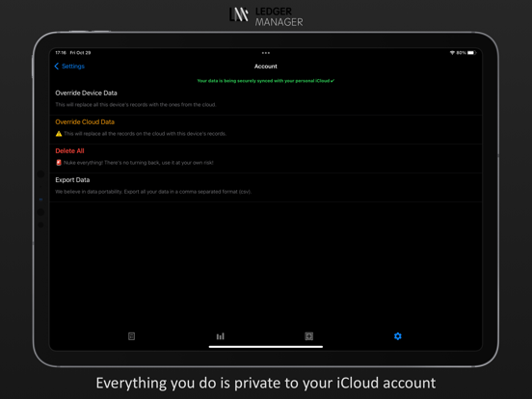Open the third tab bar icon

point(308,336)
